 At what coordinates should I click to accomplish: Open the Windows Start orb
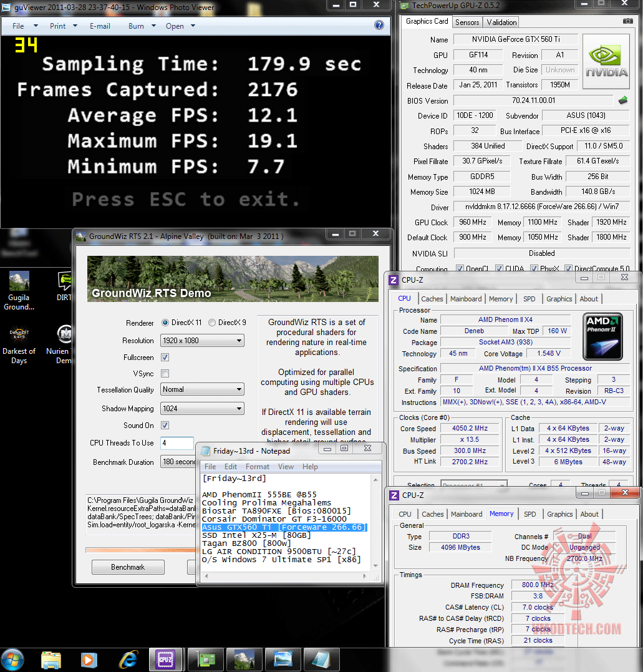click(x=12, y=660)
